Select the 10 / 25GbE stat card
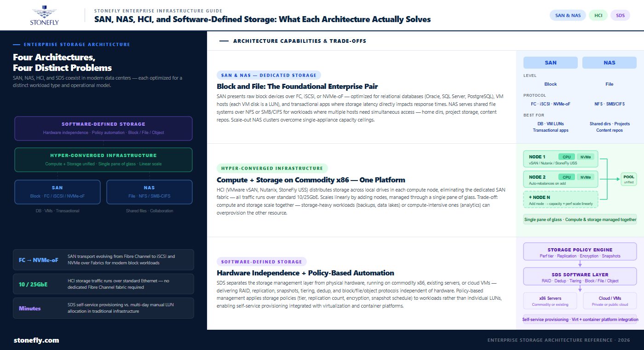Image resolution: width=644 pixels, height=350 pixels. pos(103,284)
